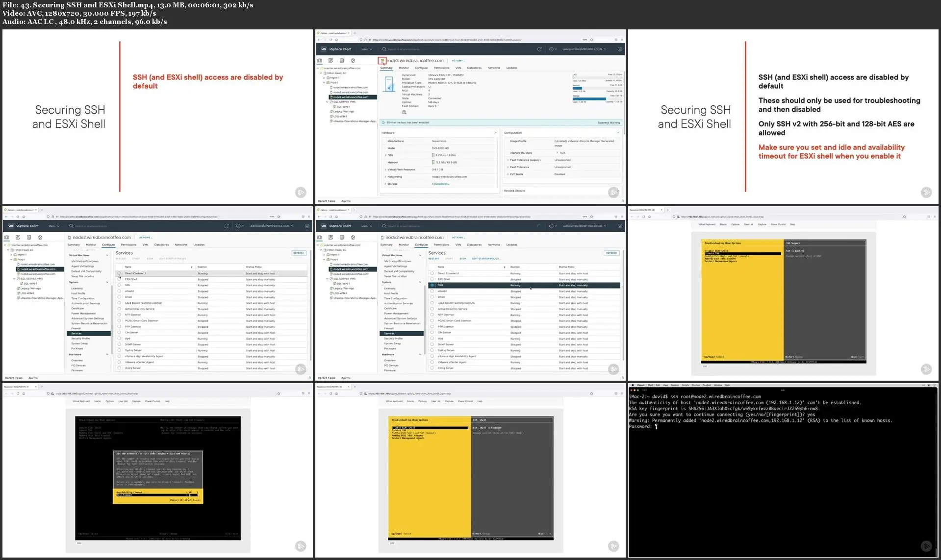The image size is (941, 560).
Task: Open Hosts and Clusters view in node3 Summary frame
Action: pos(320,61)
